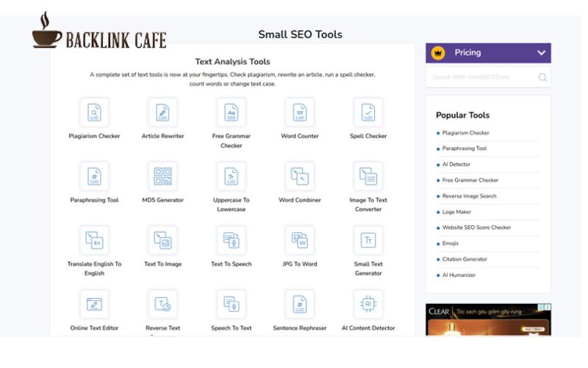Open the Spell Checker tool icon

click(x=368, y=113)
